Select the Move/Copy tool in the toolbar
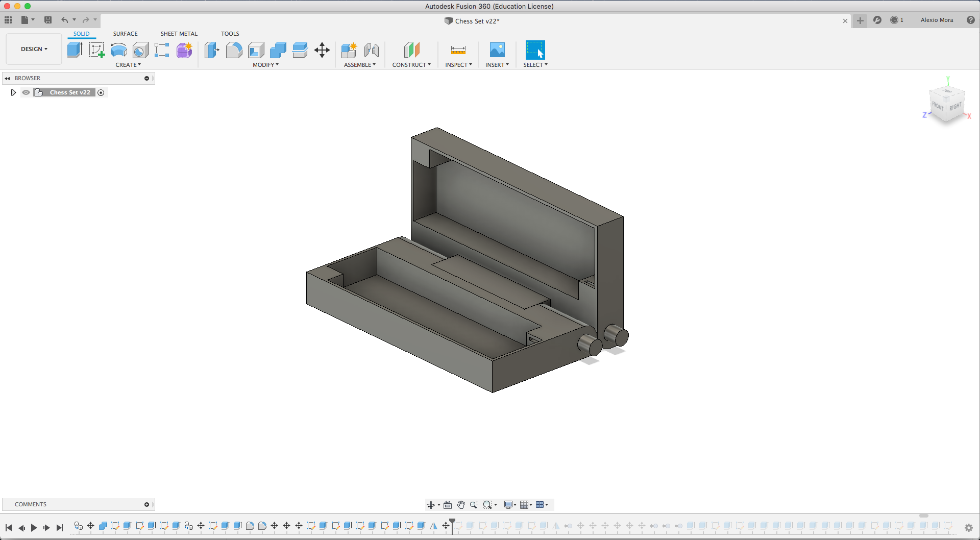Image resolution: width=980 pixels, height=540 pixels. 322,50
